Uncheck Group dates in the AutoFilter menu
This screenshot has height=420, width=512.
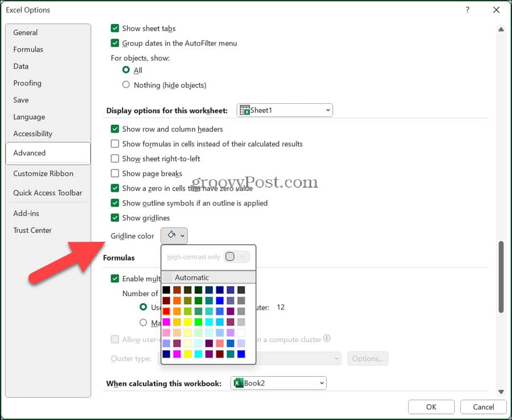(x=115, y=43)
